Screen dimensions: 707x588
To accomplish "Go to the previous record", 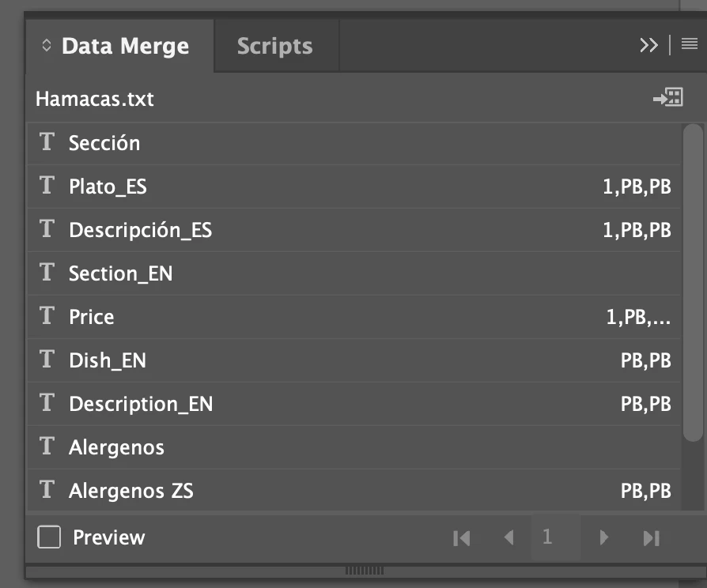I will (509, 537).
